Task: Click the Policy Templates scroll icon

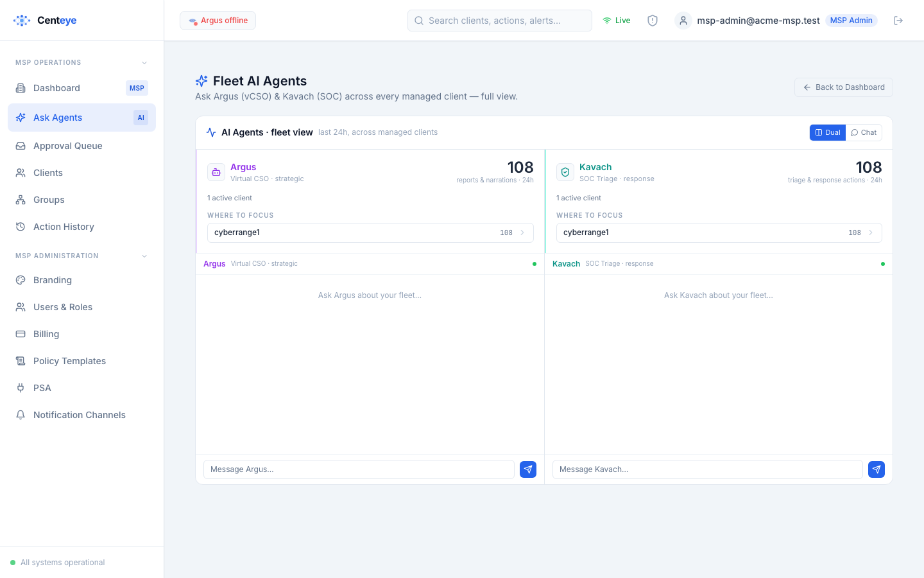Action: coord(21,361)
